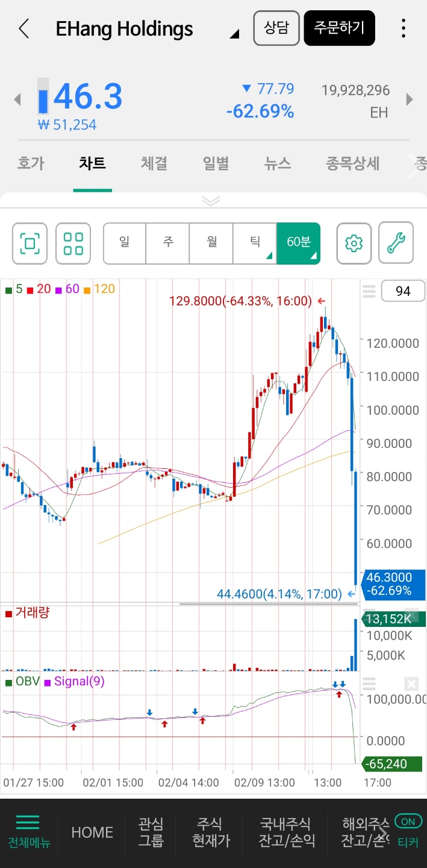The height and width of the screenshot is (868, 427).
Task: Open the 체결 tab
Action: point(154,163)
